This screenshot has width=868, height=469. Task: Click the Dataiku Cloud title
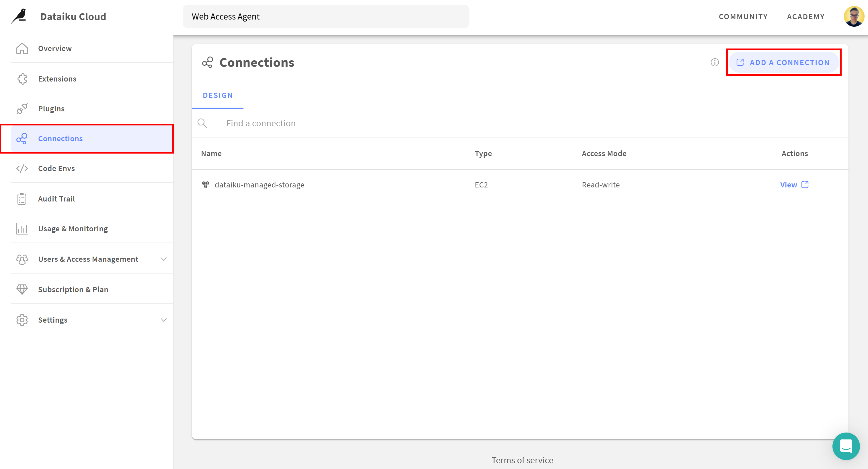click(73, 16)
